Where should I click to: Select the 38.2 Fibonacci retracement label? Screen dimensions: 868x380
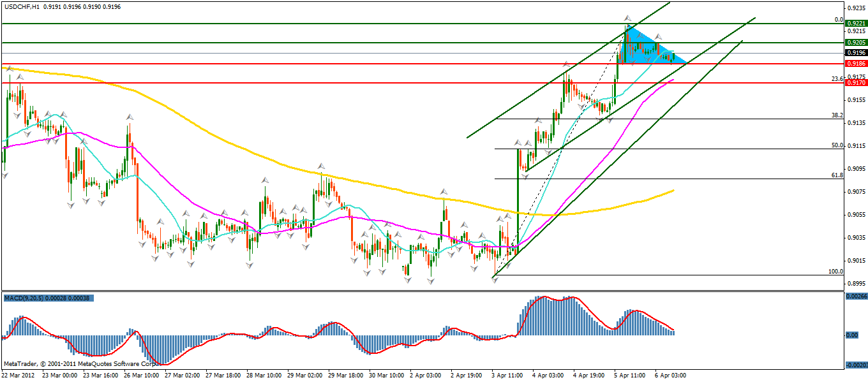click(837, 115)
